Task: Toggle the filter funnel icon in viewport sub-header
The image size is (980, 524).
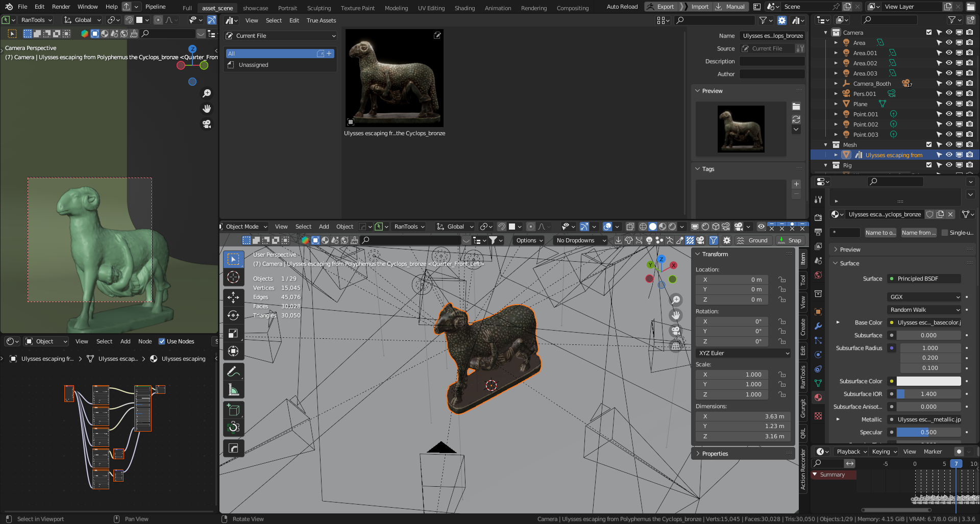Action: click(x=714, y=240)
